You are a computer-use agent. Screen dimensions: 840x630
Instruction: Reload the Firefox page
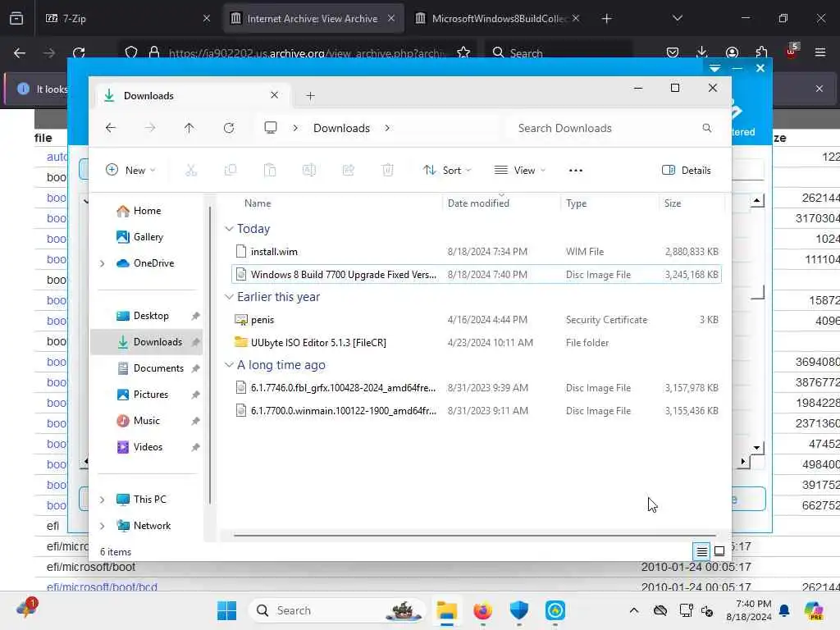coord(79,52)
